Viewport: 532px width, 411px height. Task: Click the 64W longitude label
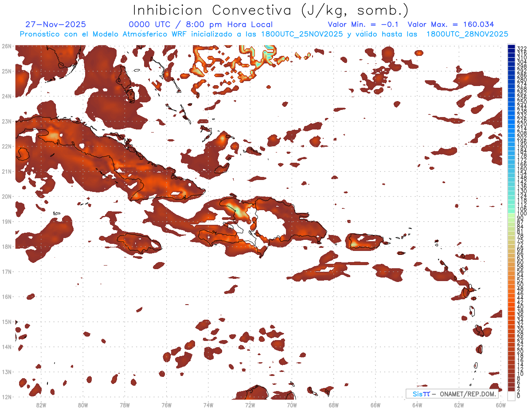click(x=417, y=405)
